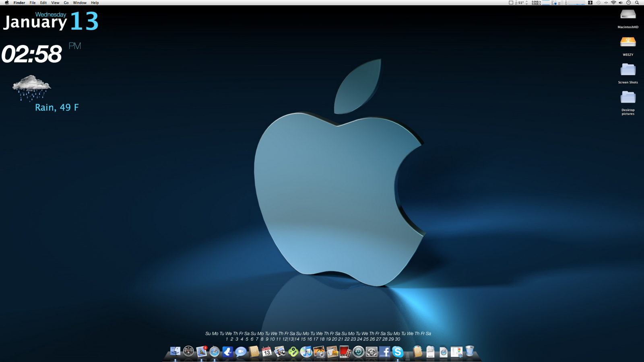
Task: Launch Preview from the Dock
Action: click(x=280, y=352)
